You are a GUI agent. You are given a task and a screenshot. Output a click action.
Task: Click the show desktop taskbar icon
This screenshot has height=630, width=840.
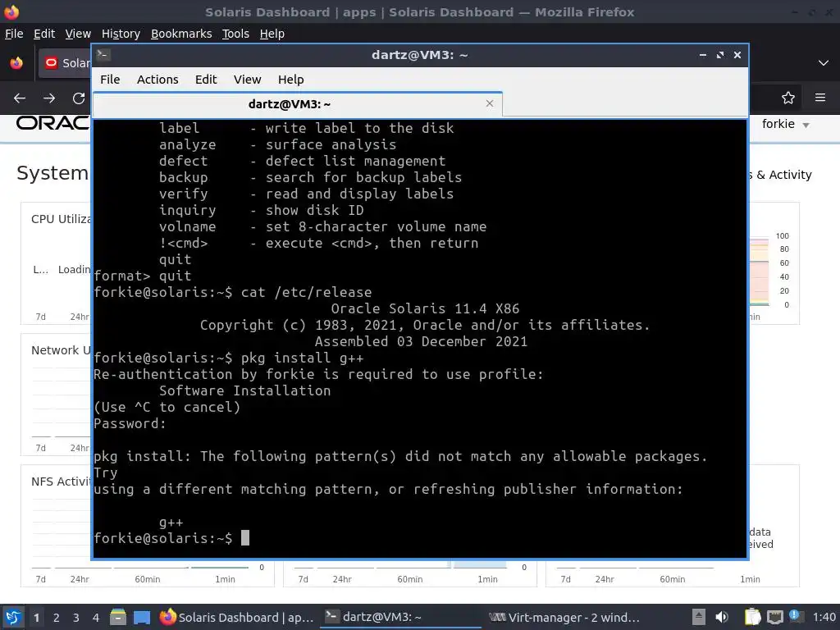pos(141,617)
